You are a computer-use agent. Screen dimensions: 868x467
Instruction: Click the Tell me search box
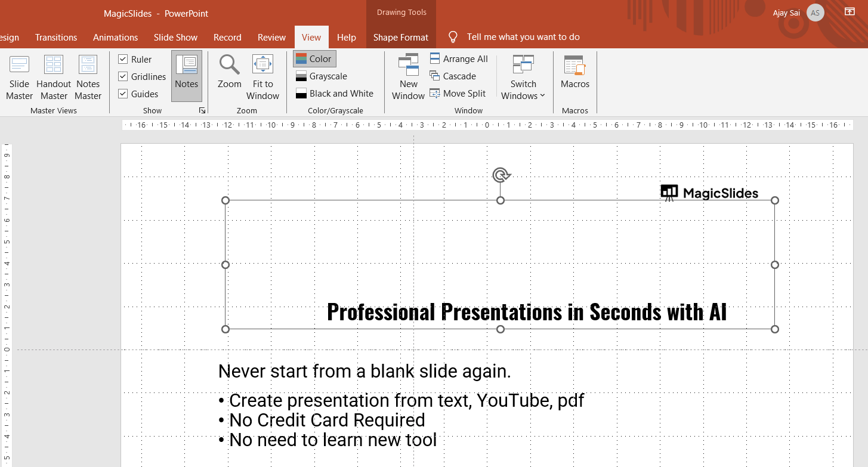pos(523,37)
